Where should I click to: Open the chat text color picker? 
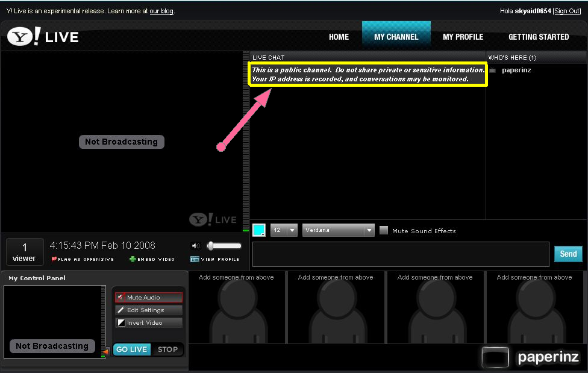pos(259,230)
